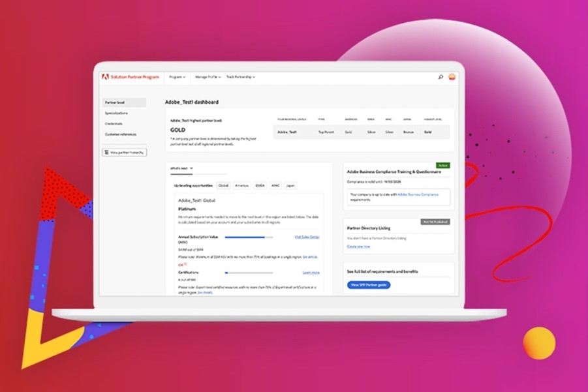Follow the Visit Sales Center link
Viewport: 588px width, 392px height.
[x=307, y=237]
